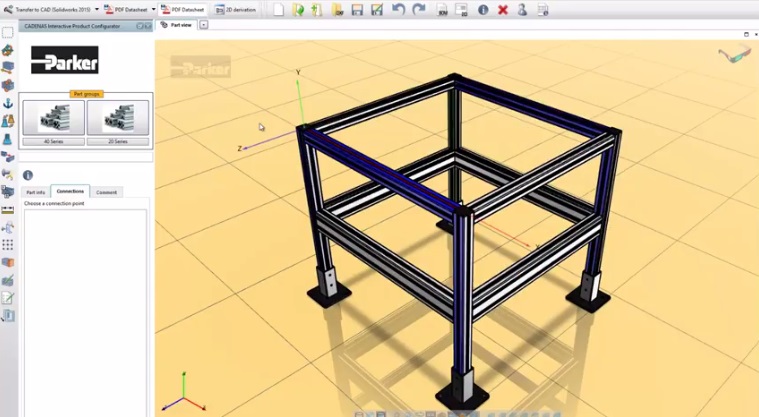
Task: Click the dot grid pattern icon in sidebar
Action: (x=7, y=245)
